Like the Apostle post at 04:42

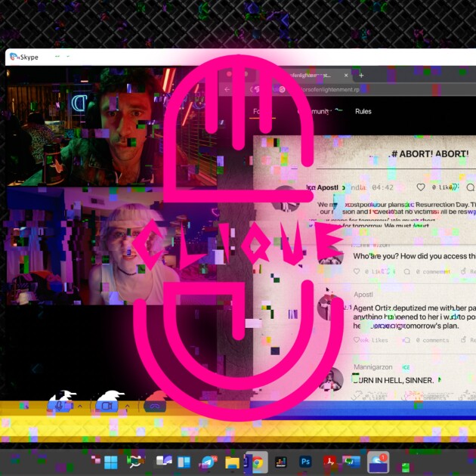click(x=420, y=187)
